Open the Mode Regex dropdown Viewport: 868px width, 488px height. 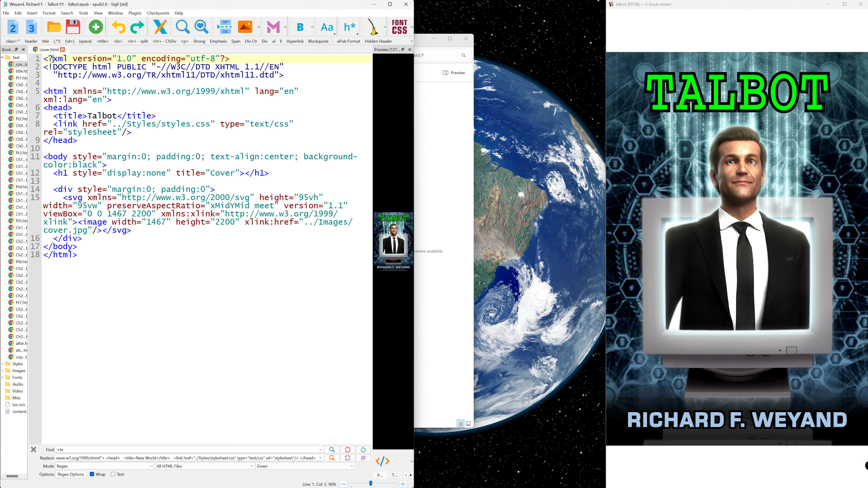(105, 466)
